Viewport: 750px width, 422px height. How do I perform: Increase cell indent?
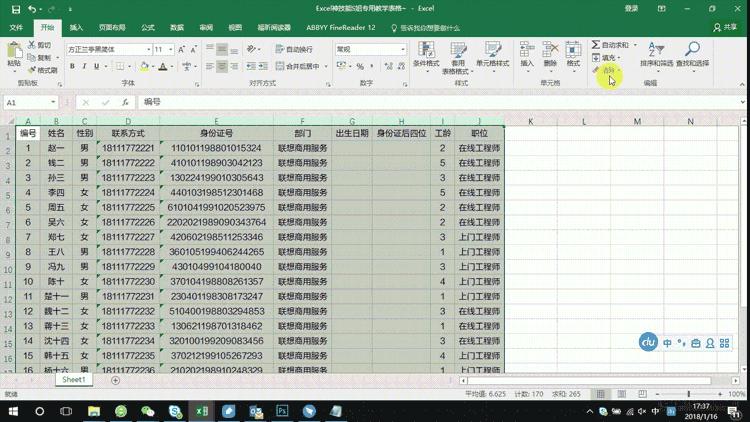[x=263, y=67]
